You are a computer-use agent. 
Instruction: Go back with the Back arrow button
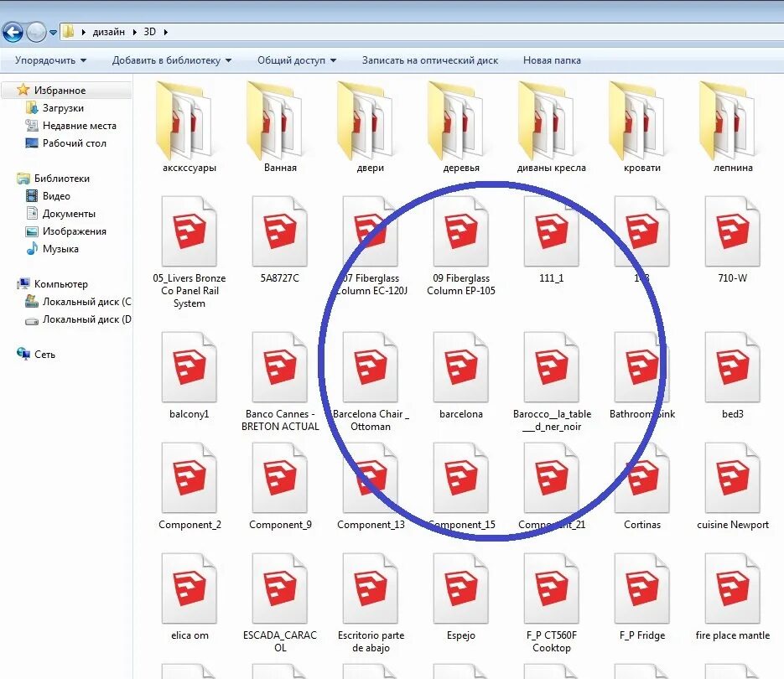pos(13,33)
